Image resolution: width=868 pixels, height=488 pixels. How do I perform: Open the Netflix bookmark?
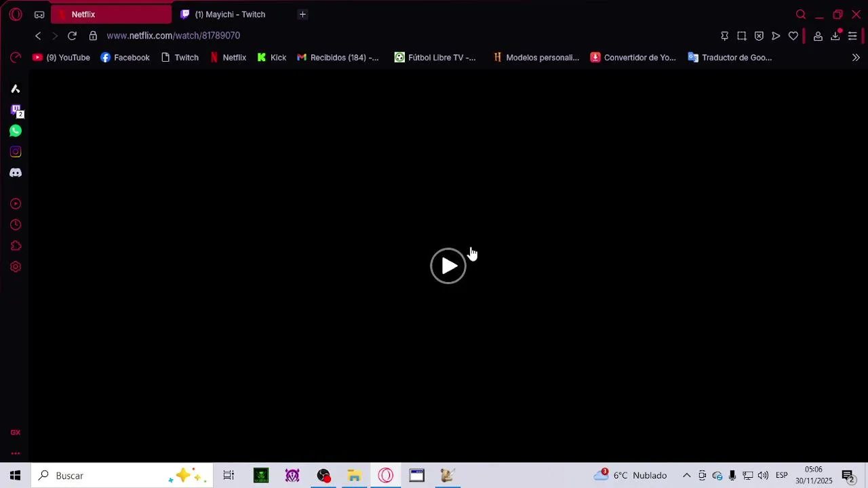(228, 58)
